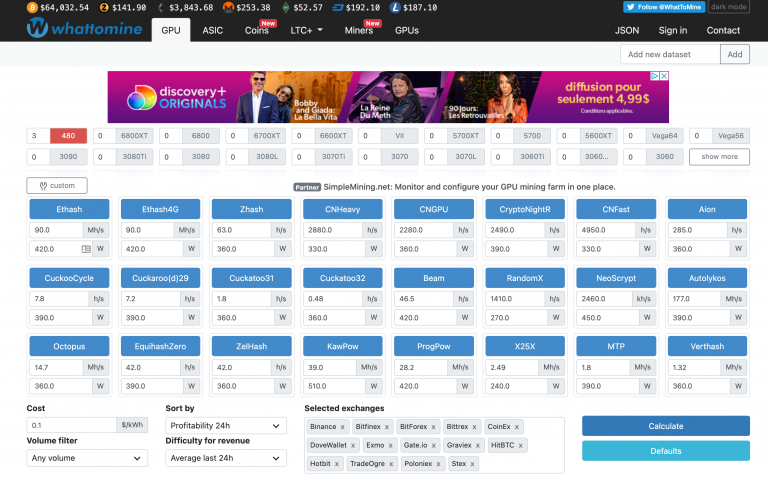Image resolution: width=768 pixels, height=477 pixels.
Task: Toggle the Ethash algorithm button
Action: pos(69,209)
